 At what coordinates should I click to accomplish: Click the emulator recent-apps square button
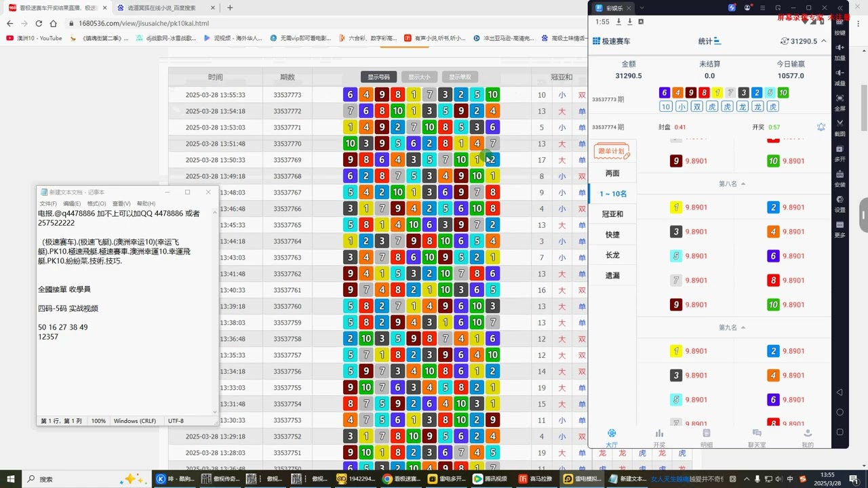840,432
